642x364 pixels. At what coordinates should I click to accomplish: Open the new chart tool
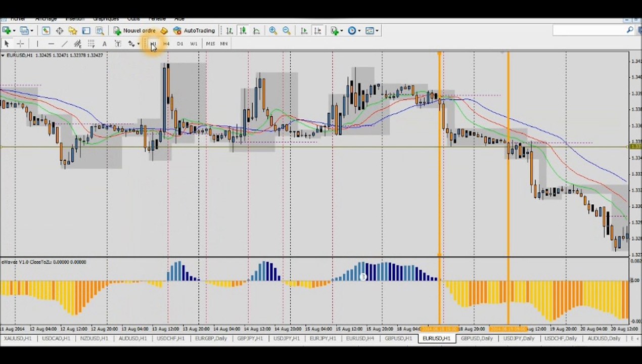[x=7, y=31]
